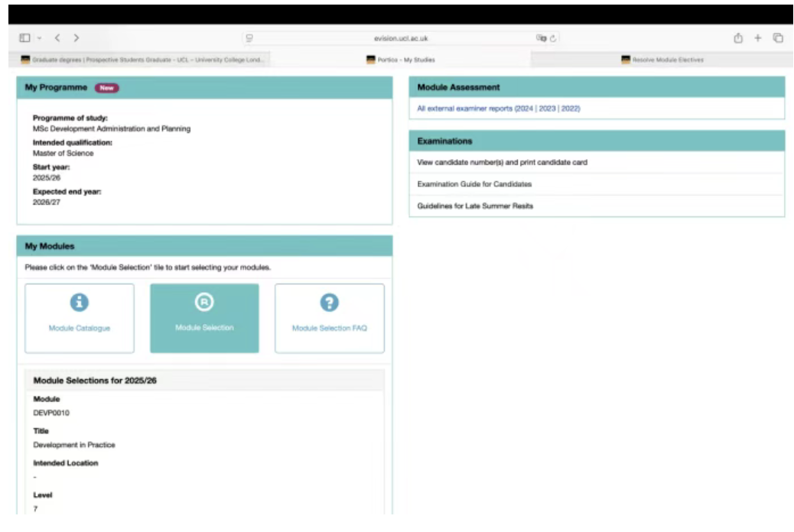Screen dimensions: 794x532
Task: Click the Module Catalogue info icon
Action: (79, 303)
